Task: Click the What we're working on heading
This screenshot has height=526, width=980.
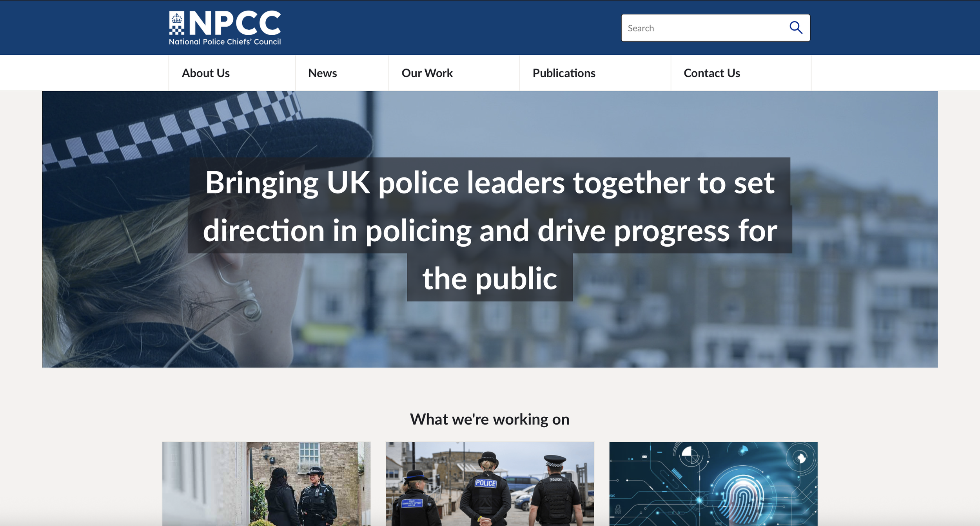Action: 490,419
